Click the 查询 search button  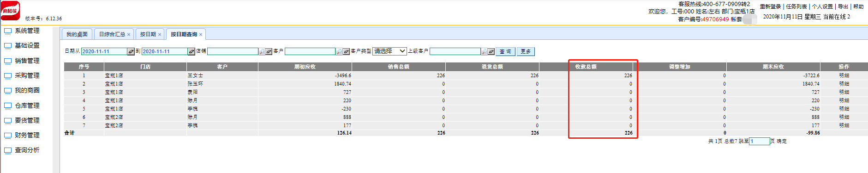pos(505,51)
